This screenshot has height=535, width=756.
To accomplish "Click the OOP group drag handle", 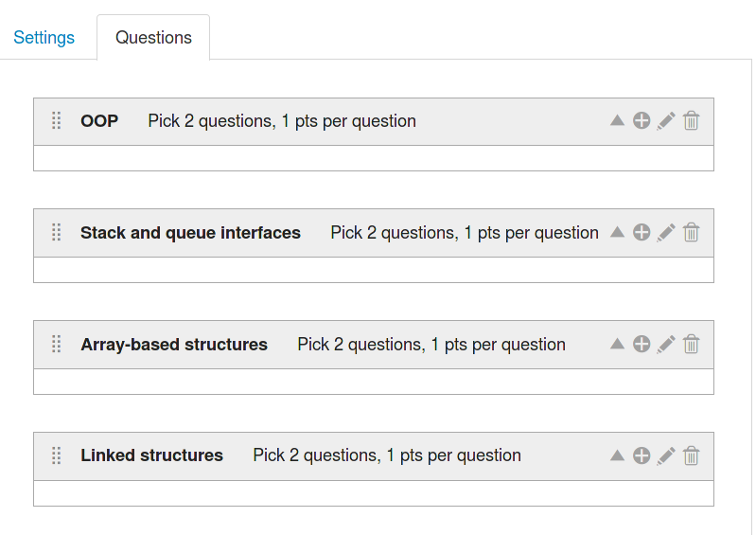I will tap(56, 121).
